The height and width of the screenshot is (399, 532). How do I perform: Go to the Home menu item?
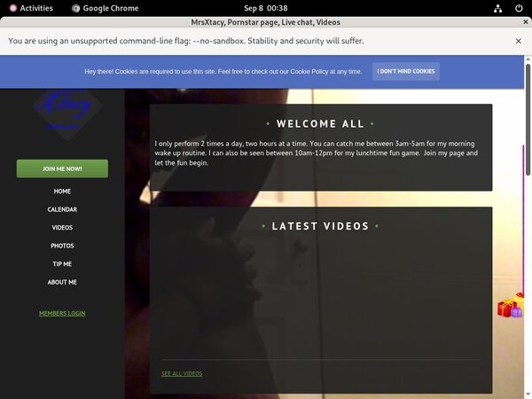click(62, 192)
